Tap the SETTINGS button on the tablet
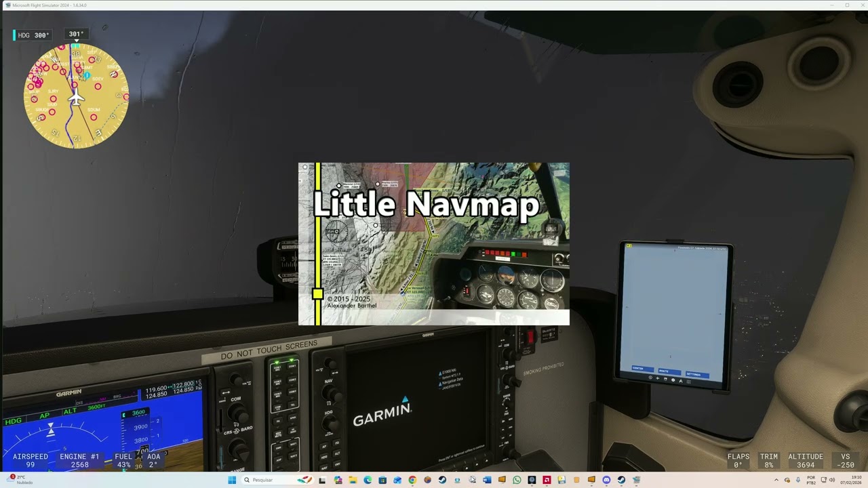 [696, 374]
